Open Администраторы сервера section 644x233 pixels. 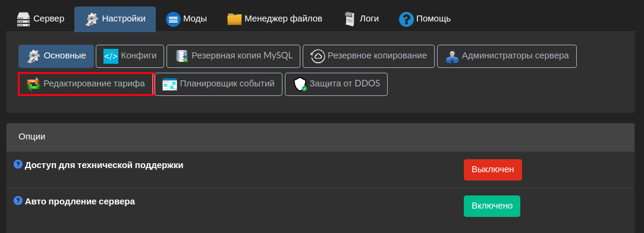pyautogui.click(x=507, y=57)
